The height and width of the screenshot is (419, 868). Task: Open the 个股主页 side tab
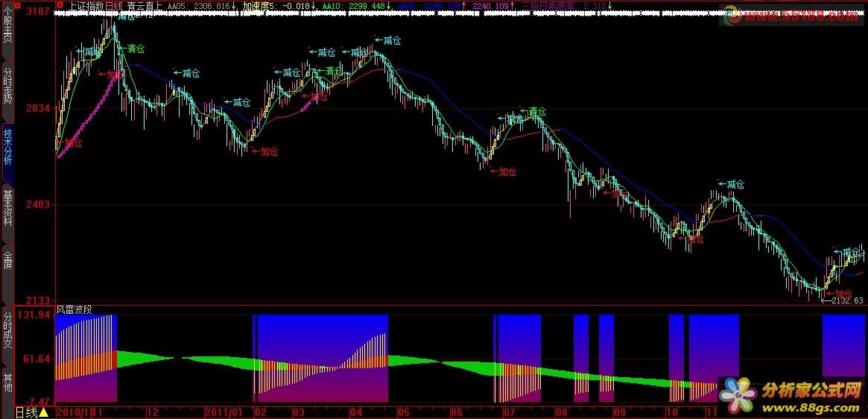7,31
